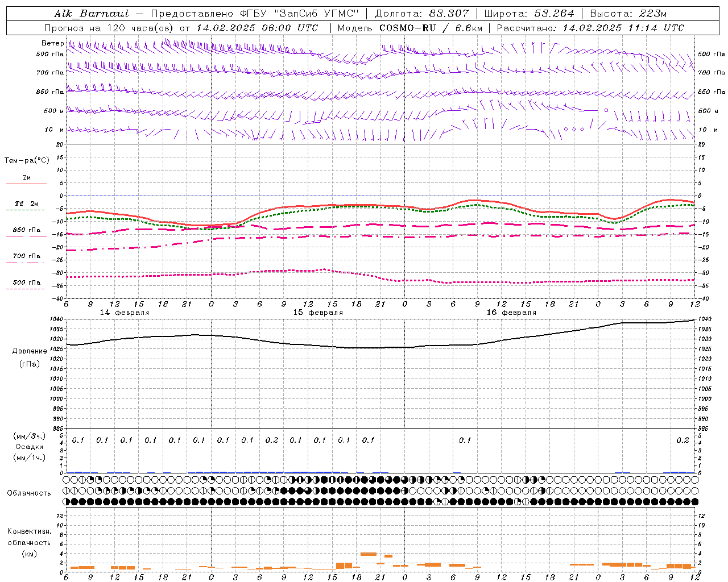Click 'Рассчитано: 14.02.2025 11:14 UTC' timestamp
Viewport: 728px width, 582px height.
coord(590,28)
